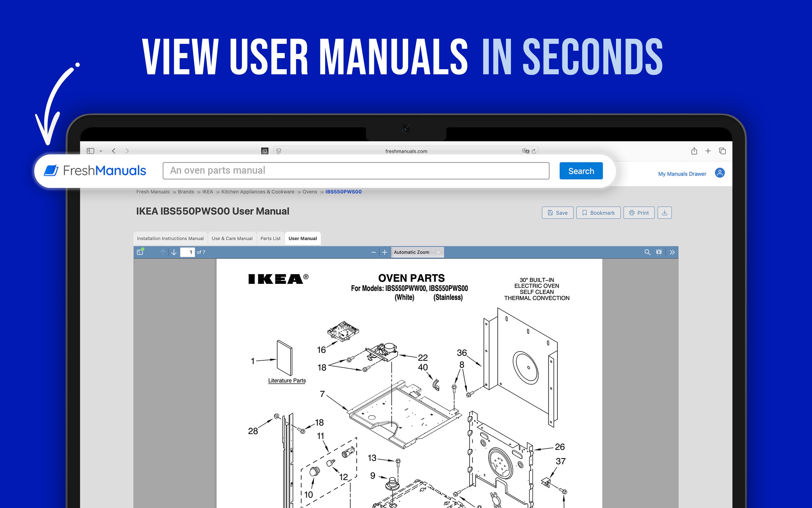Open the PDF find magnifier icon
The height and width of the screenshot is (508, 812).
coord(647,252)
